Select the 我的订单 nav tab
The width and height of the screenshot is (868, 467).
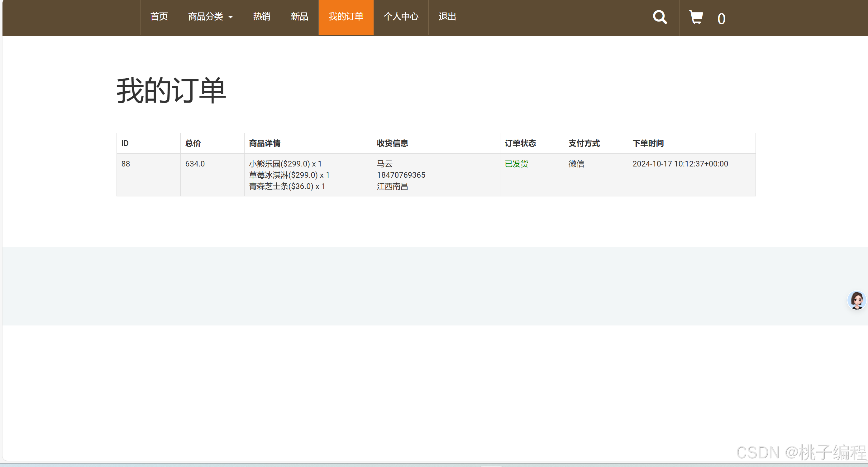(346, 17)
